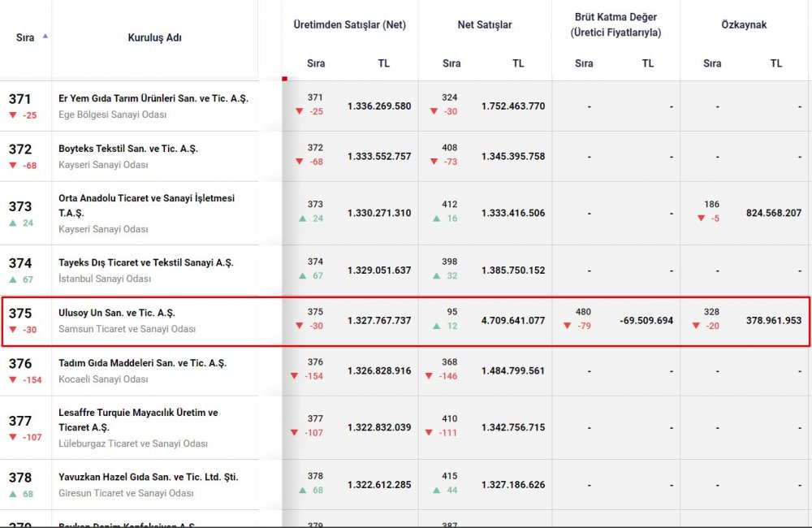The image size is (812, 528).
Task: Open Orta Anadolu Ticaret ve Sanayi İşletmesi
Action: [x=146, y=206]
